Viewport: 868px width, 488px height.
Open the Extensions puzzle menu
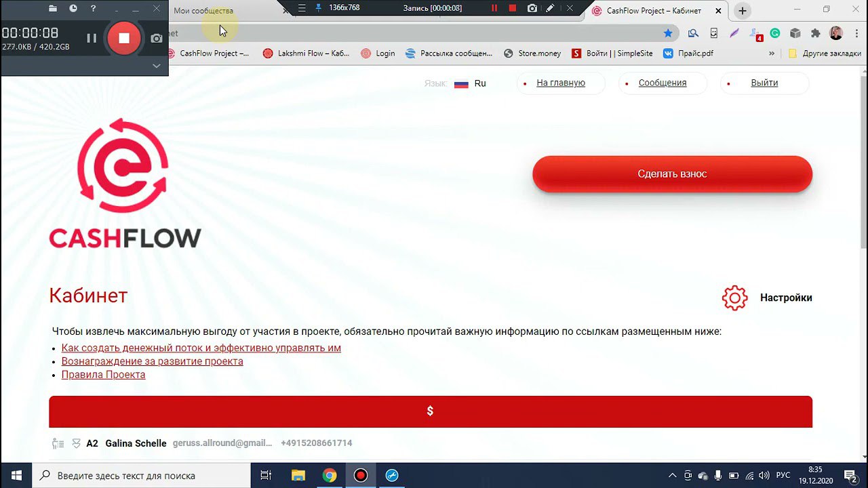pos(815,33)
